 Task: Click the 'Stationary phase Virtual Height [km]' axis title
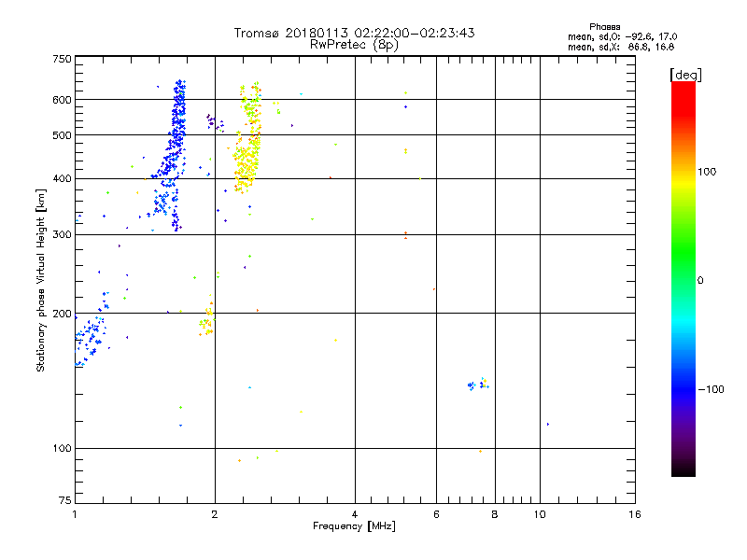coord(41,280)
